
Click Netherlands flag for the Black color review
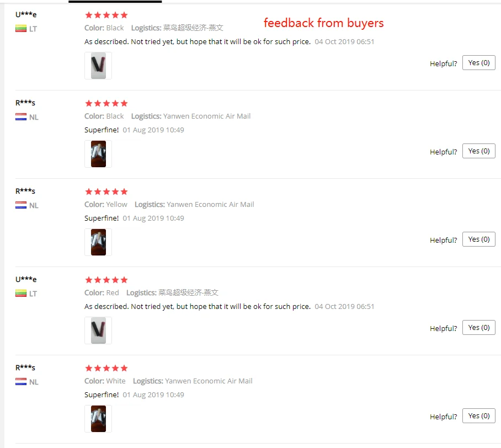[21, 117]
